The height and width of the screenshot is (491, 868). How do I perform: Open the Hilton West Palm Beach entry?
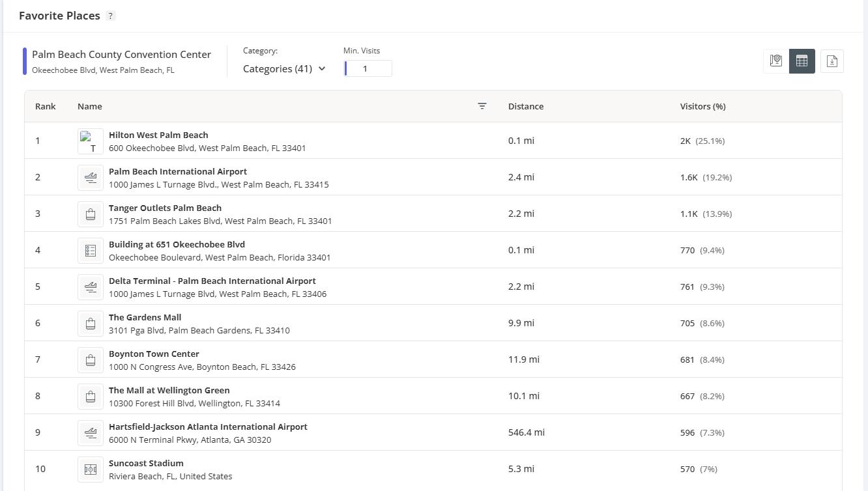[x=158, y=135]
